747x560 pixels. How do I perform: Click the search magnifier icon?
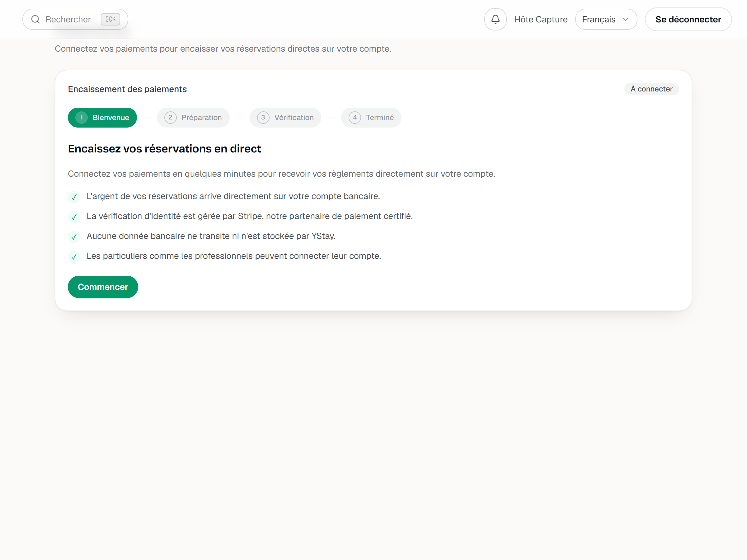coord(35,19)
